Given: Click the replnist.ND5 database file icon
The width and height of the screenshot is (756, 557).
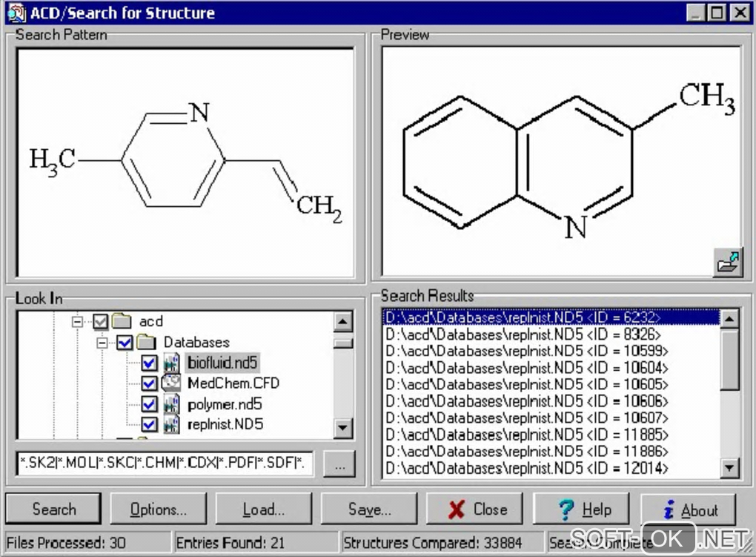Looking at the screenshot, I should tap(171, 425).
